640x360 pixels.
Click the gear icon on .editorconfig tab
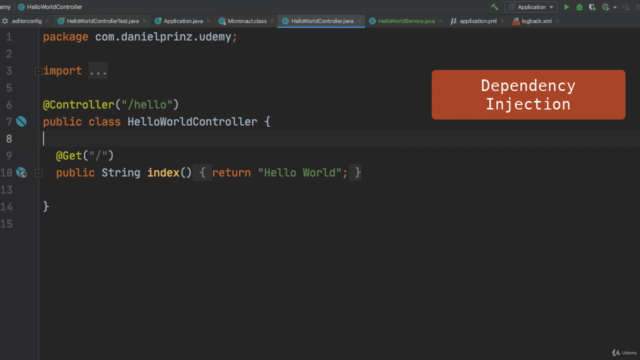click(5, 21)
